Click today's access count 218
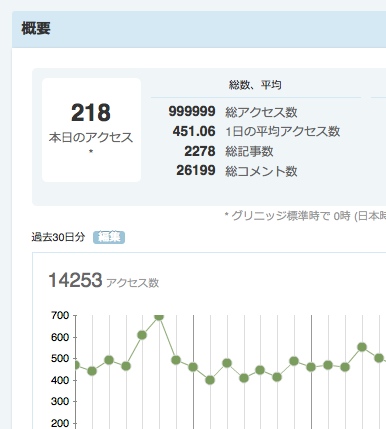386x429 pixels. pos(91,113)
